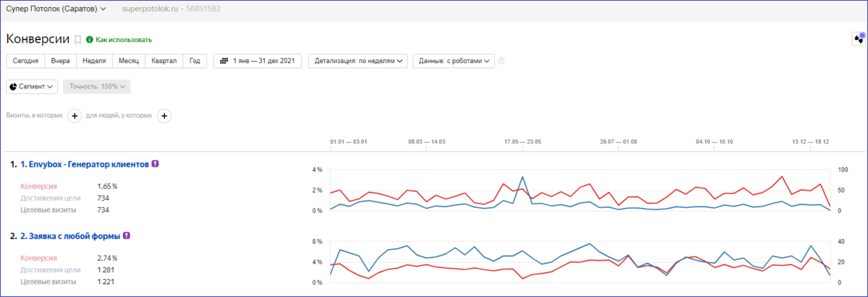Screen dimensions: 868x297
Task: Open the Сегмент dropdown
Action: pyautogui.click(x=32, y=87)
